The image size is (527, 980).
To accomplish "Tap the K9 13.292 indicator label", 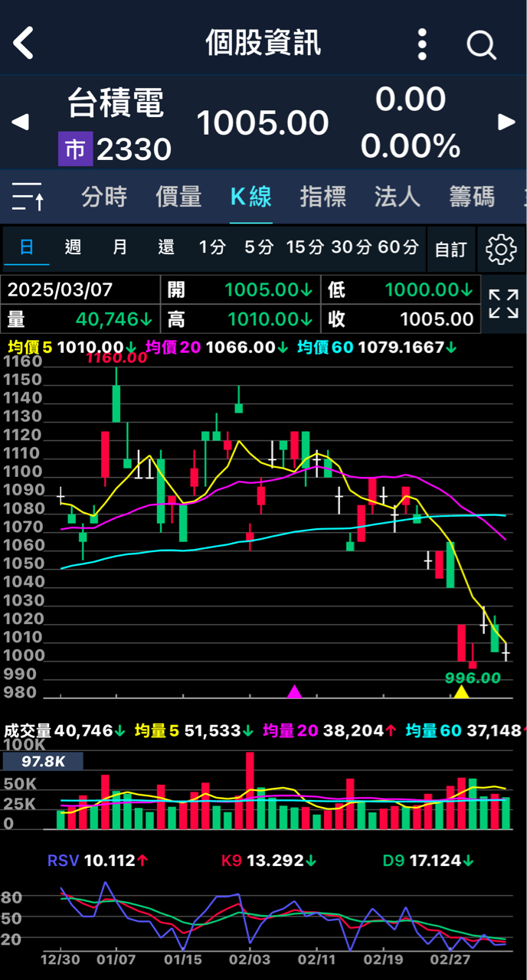I will pyautogui.click(x=269, y=861).
